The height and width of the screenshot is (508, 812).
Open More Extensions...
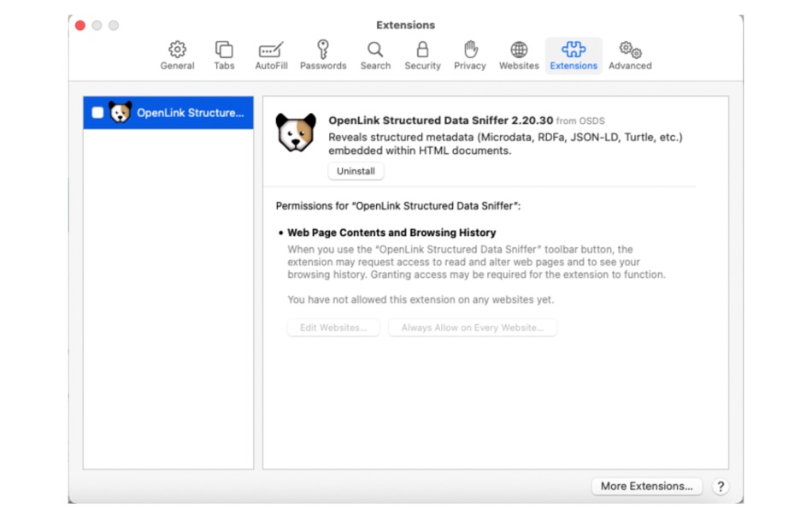(646, 487)
